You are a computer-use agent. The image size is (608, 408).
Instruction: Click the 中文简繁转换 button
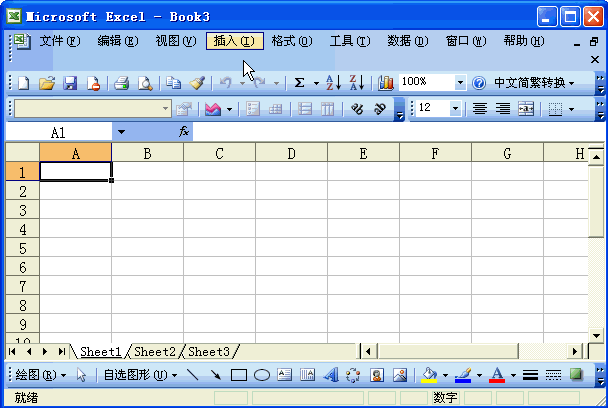(x=534, y=83)
